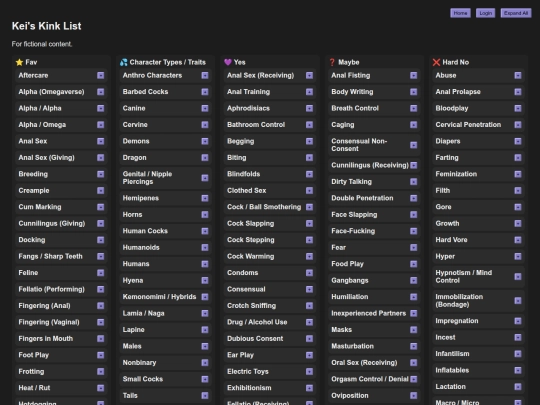Click the square icon beside Caging
Image resolution: width=540 pixels, height=405 pixels.
414,125
